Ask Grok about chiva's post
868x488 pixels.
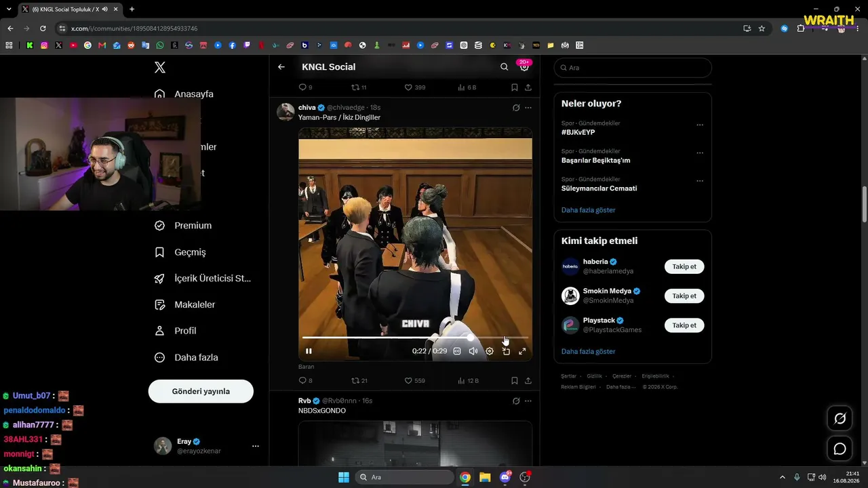tap(516, 108)
